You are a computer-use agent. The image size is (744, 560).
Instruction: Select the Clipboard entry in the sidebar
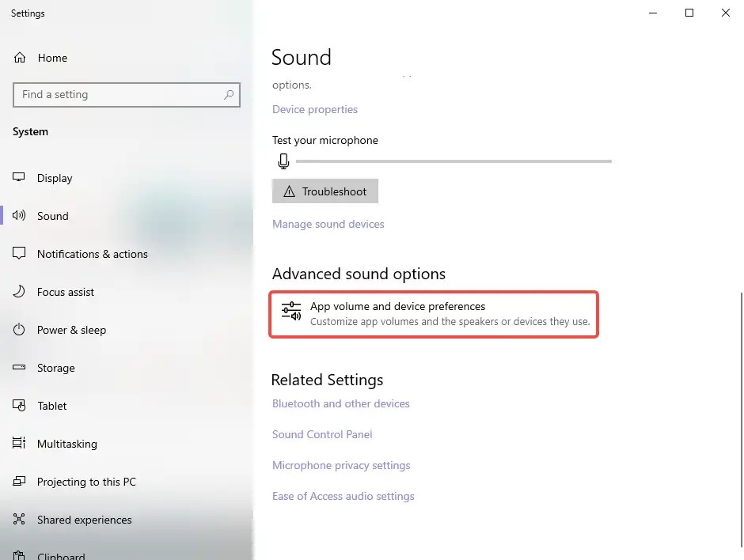point(63,554)
